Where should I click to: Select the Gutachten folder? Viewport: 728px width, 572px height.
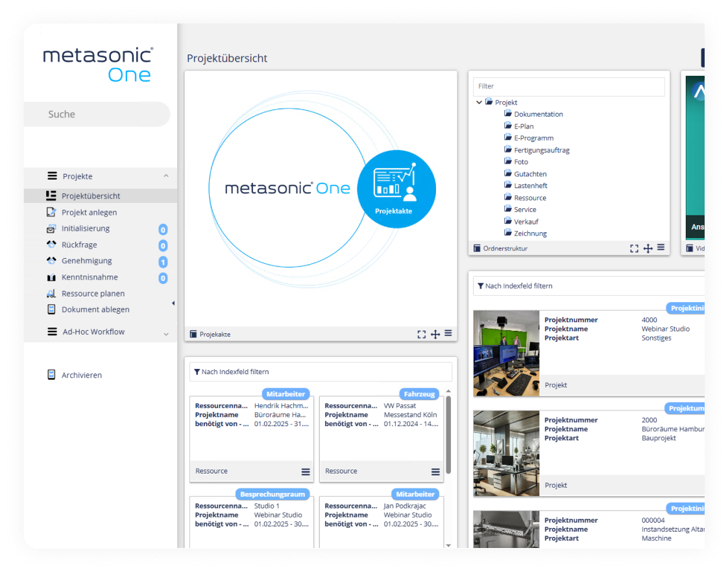530,174
